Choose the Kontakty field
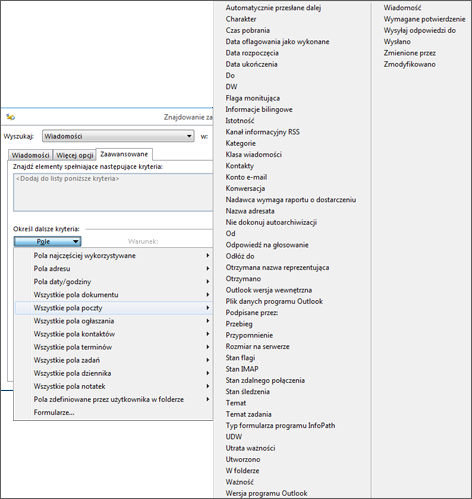This screenshot has height=499, width=472. point(240,166)
